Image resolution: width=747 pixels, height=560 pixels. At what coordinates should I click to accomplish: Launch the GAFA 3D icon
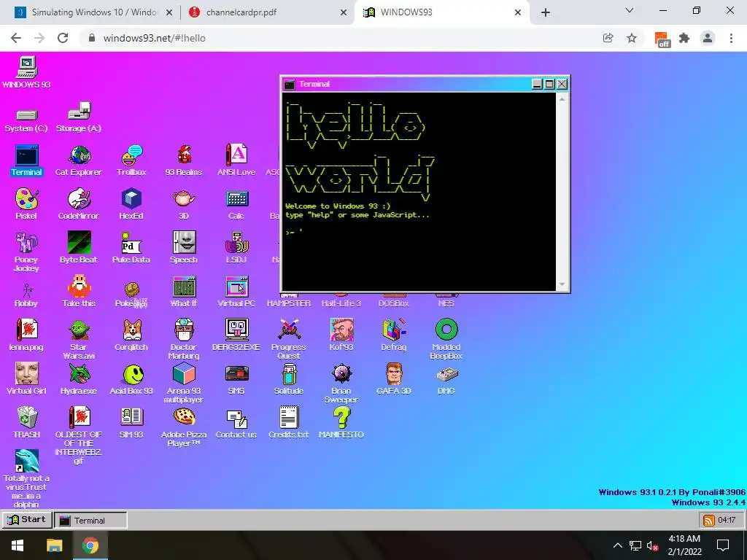pyautogui.click(x=393, y=374)
